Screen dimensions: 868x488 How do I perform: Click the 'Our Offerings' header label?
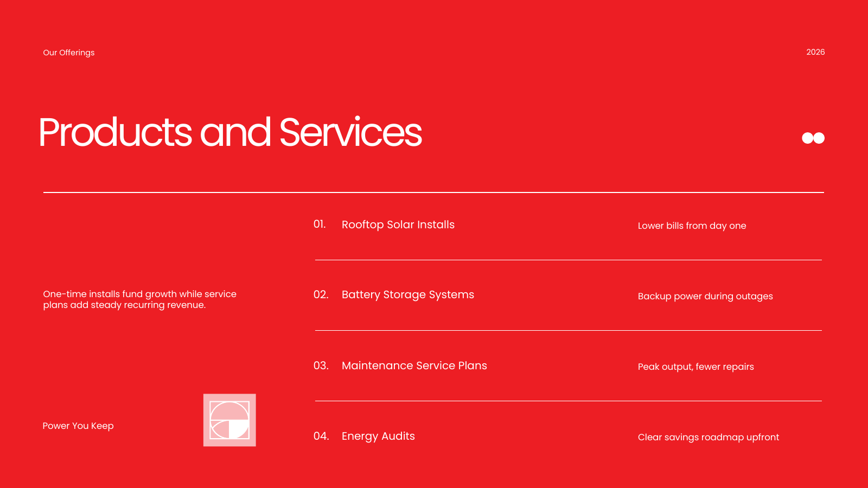pos(69,53)
